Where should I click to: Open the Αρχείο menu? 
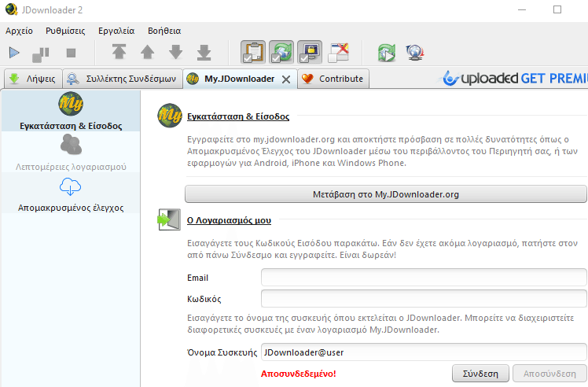19,31
